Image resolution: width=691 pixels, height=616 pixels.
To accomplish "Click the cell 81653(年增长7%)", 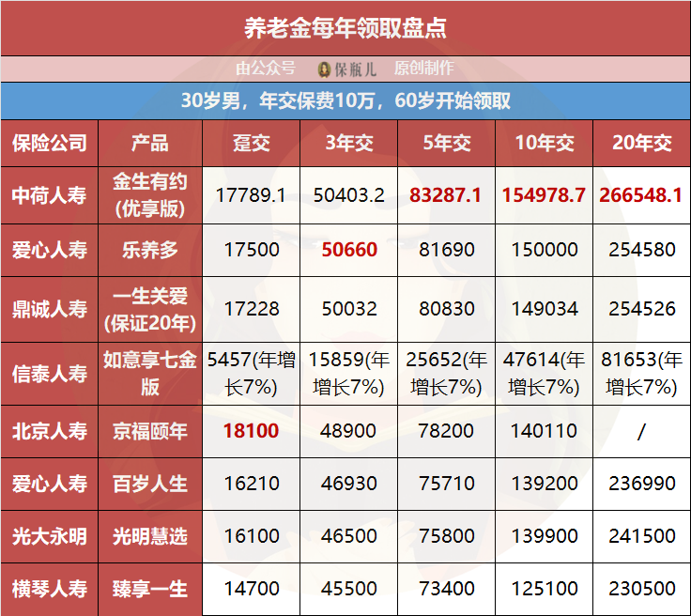I will point(642,374).
